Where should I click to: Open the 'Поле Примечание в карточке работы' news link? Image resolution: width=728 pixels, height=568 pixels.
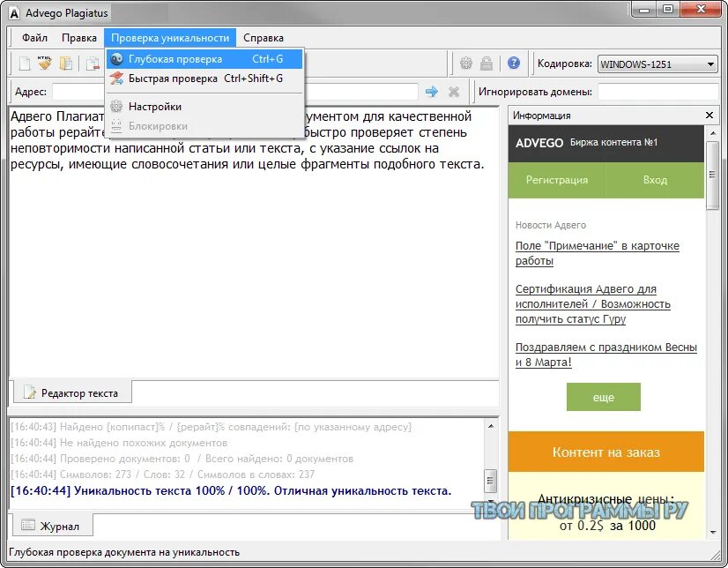coord(597,253)
